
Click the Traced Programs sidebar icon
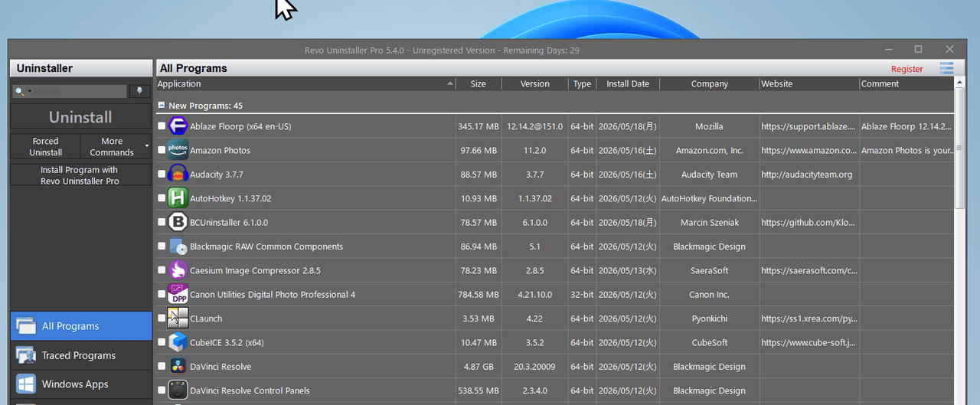[x=26, y=355]
